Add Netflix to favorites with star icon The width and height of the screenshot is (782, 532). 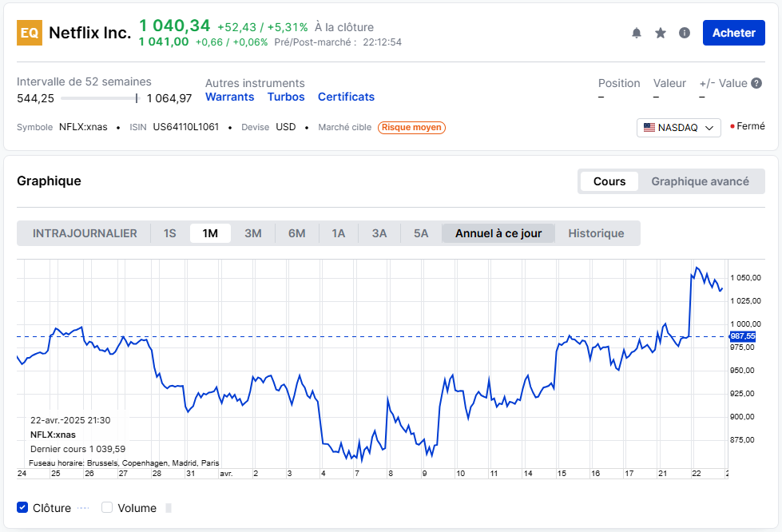tap(661, 33)
